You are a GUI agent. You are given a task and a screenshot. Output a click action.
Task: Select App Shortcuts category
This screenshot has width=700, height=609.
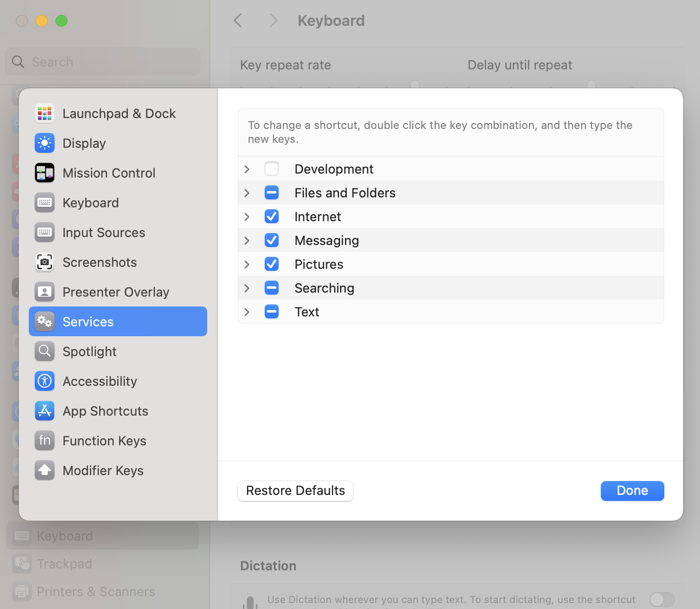point(118,411)
